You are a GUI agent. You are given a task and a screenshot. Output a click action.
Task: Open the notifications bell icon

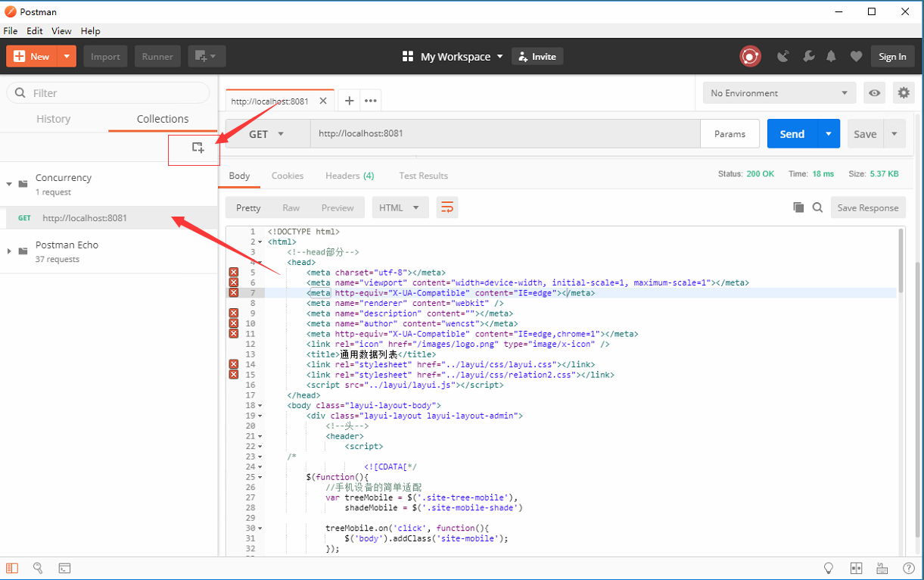tap(831, 56)
